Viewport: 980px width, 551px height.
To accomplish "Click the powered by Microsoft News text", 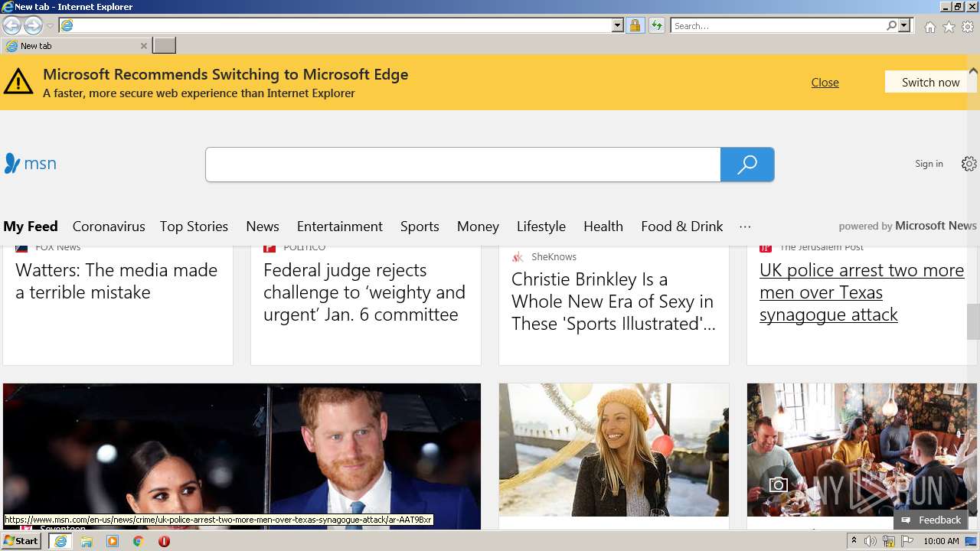I will (x=907, y=226).
